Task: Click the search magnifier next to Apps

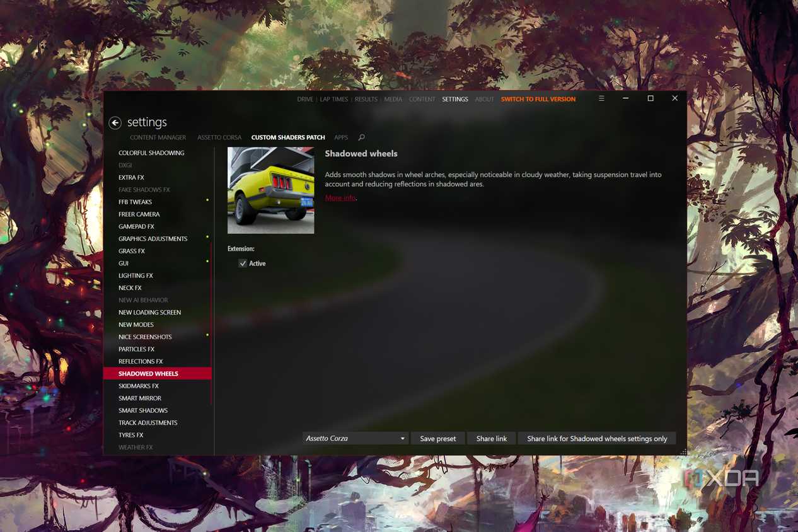Action: (361, 137)
